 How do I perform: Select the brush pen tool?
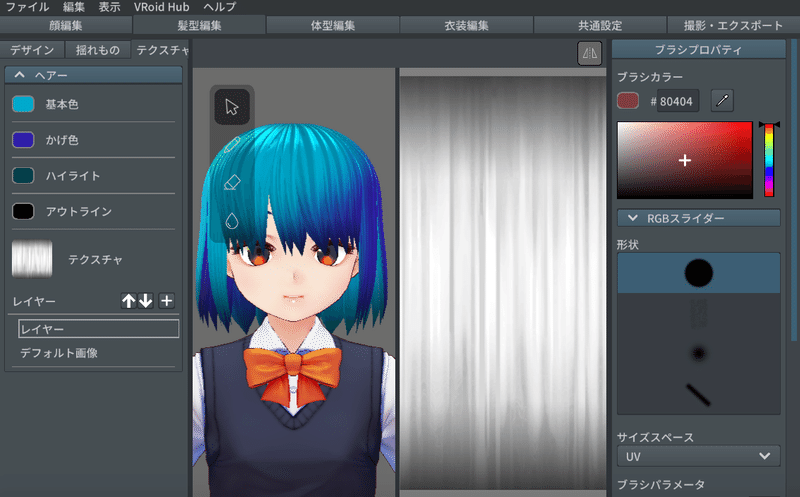[x=232, y=145]
